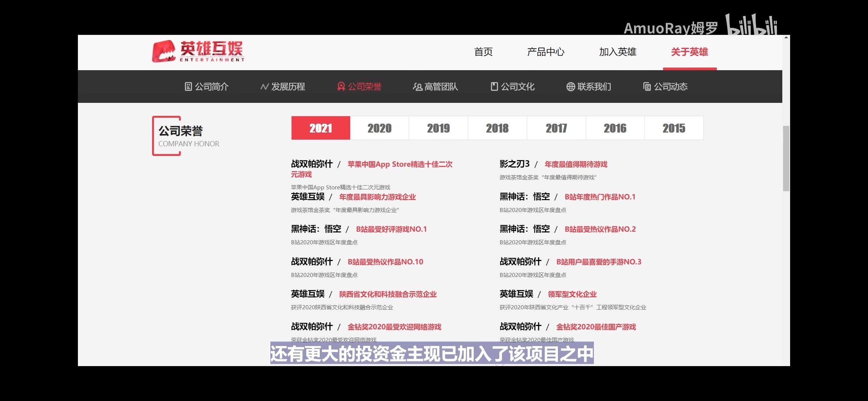This screenshot has width=868, height=401.
Task: Select the 2020 year tab
Action: tap(379, 128)
